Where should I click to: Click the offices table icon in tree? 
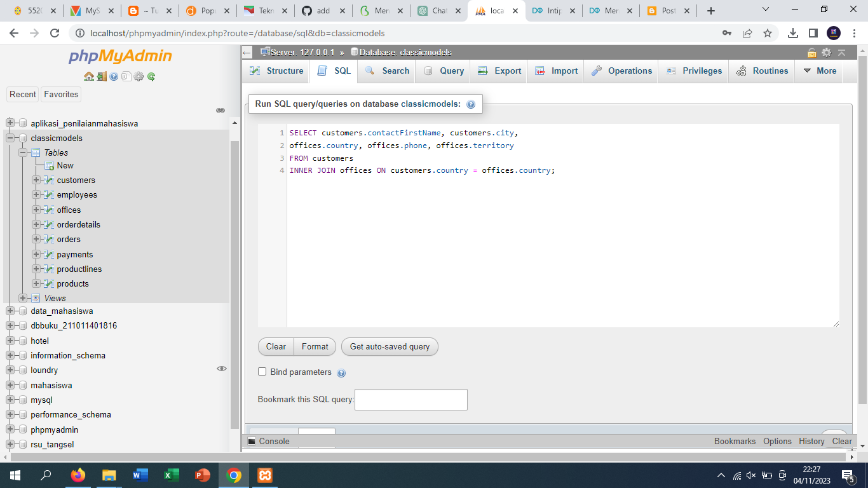coord(49,210)
